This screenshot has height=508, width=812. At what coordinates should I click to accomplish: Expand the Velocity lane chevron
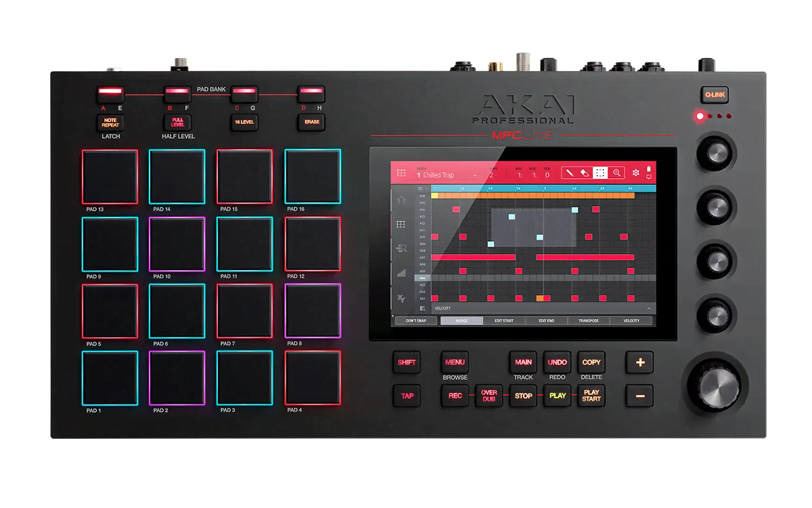tap(649, 308)
